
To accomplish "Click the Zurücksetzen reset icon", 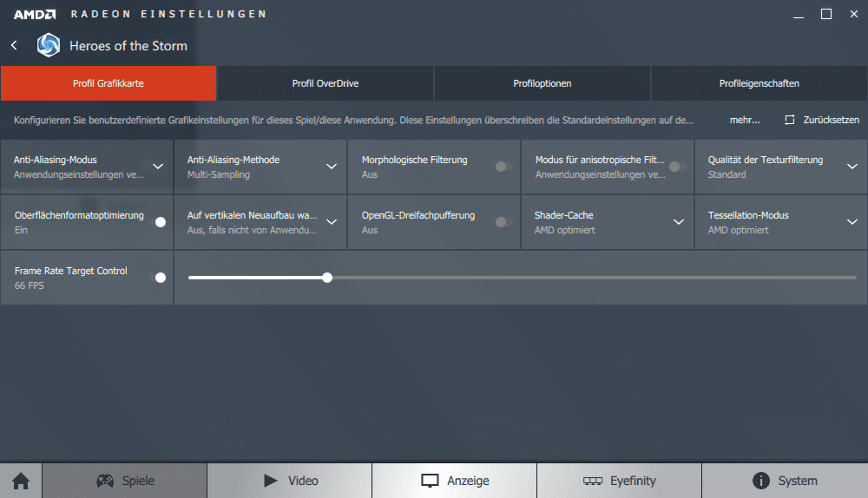I will 789,120.
